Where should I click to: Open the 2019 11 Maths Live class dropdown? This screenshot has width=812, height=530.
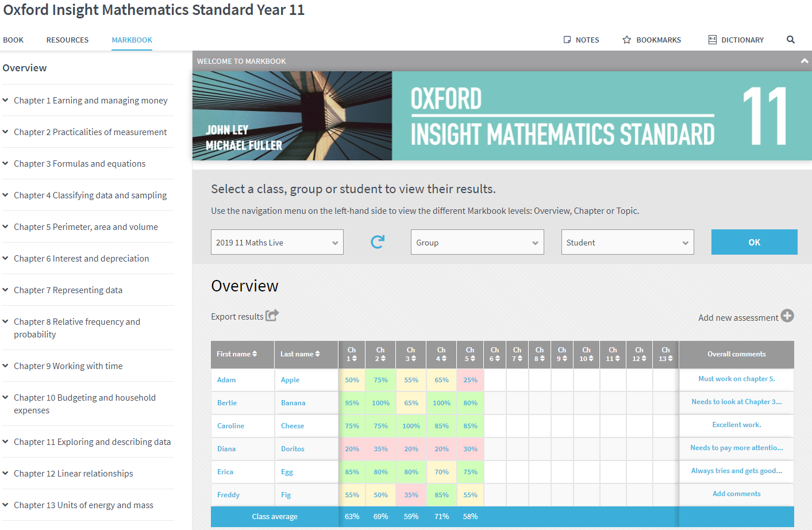coord(277,242)
